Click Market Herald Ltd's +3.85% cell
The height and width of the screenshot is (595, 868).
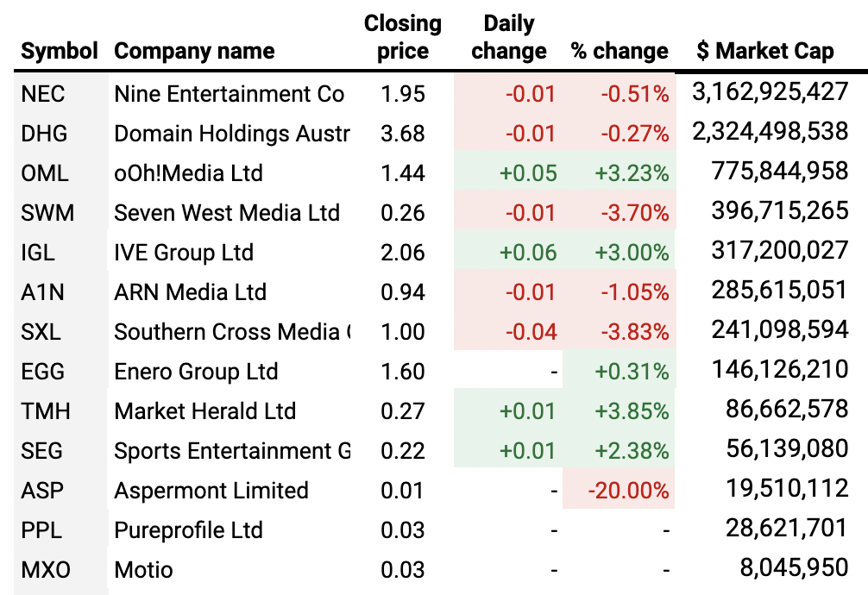632,411
